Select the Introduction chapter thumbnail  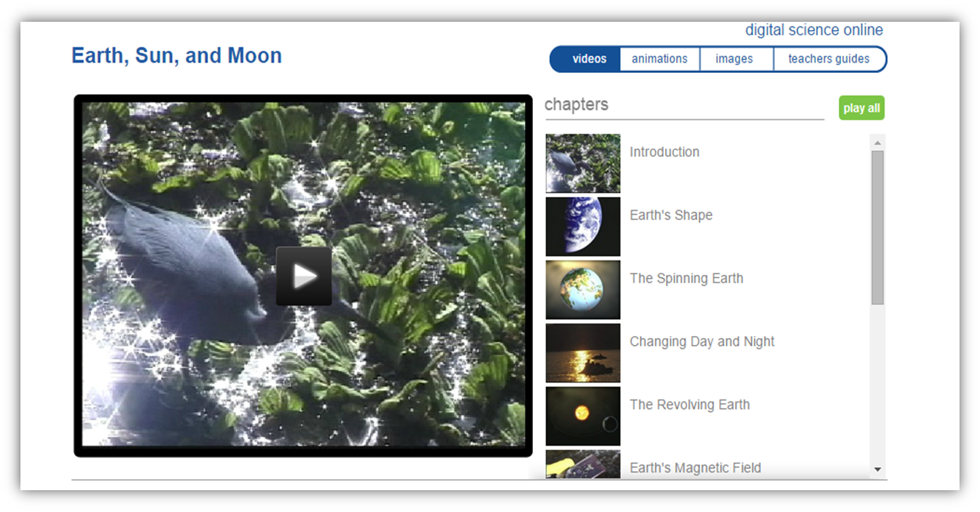click(x=583, y=163)
